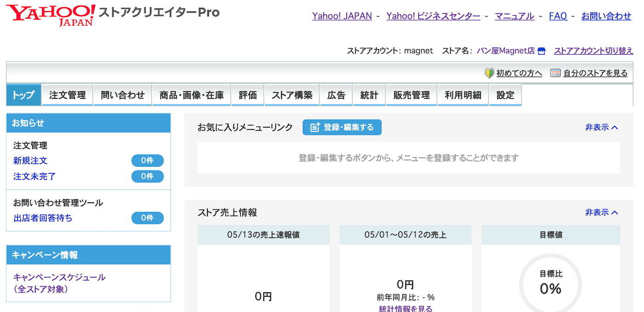Open the 設定 tab

pos(505,95)
